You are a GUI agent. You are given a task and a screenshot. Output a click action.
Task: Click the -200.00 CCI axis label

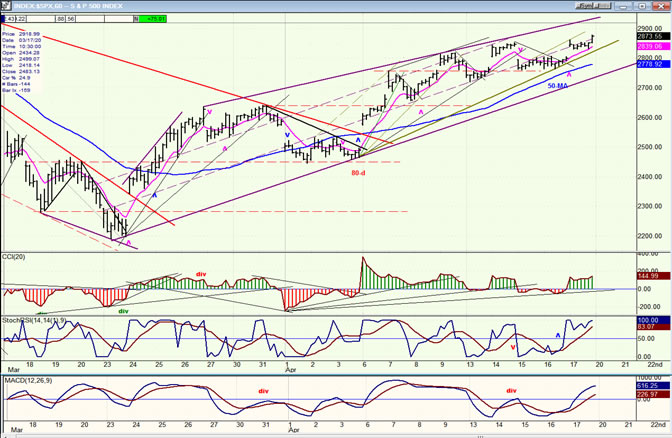pyautogui.click(x=649, y=307)
